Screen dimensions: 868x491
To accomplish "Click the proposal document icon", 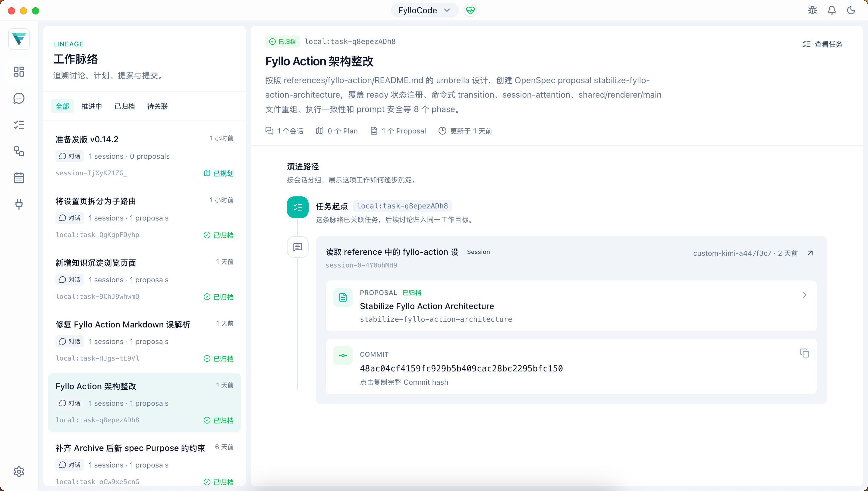I will 343,297.
